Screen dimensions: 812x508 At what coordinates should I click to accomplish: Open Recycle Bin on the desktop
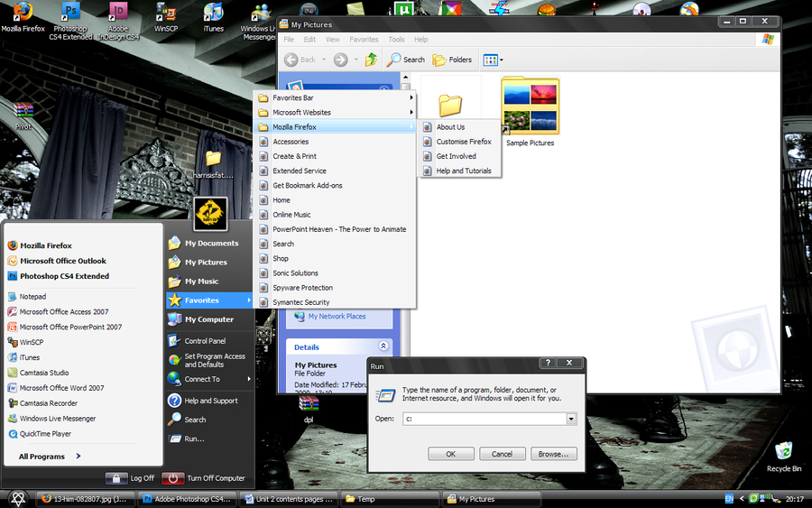coord(783,457)
